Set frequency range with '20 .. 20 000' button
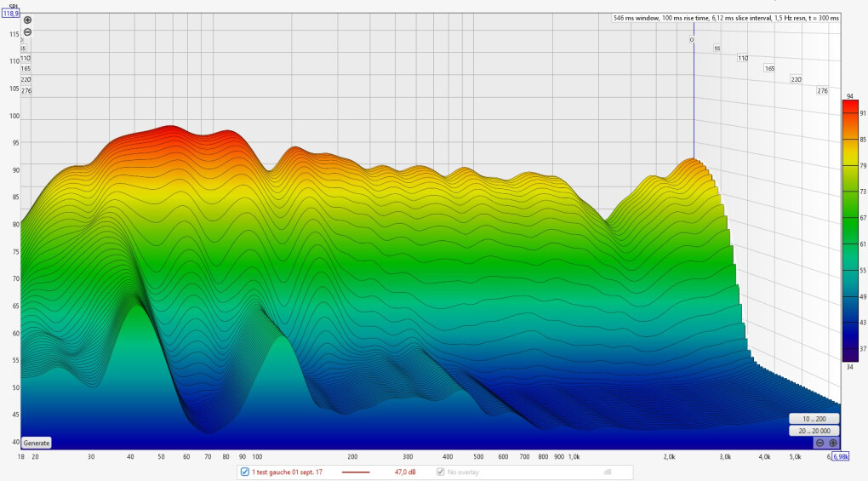The height and width of the screenshot is (481, 868). coord(814,431)
